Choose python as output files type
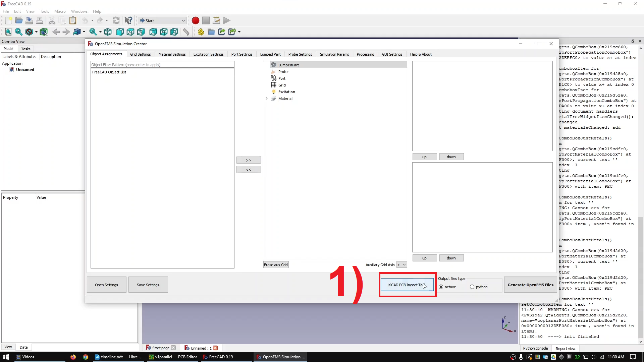This screenshot has height=362, width=644. pyautogui.click(x=472, y=287)
